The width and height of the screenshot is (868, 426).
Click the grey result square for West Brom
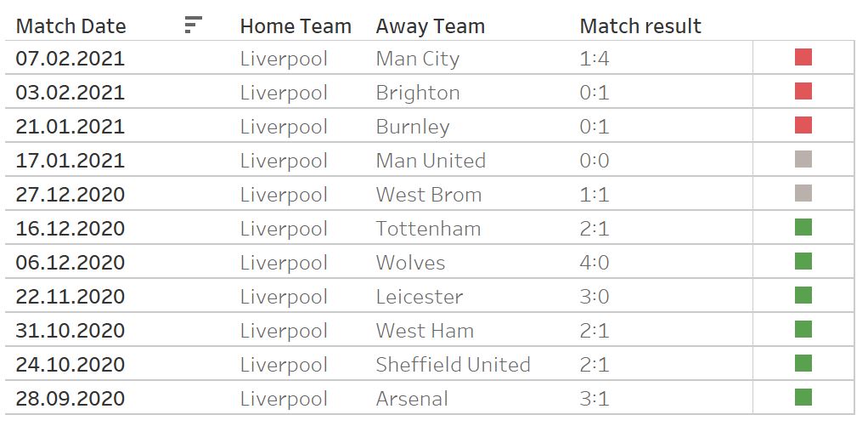(803, 194)
